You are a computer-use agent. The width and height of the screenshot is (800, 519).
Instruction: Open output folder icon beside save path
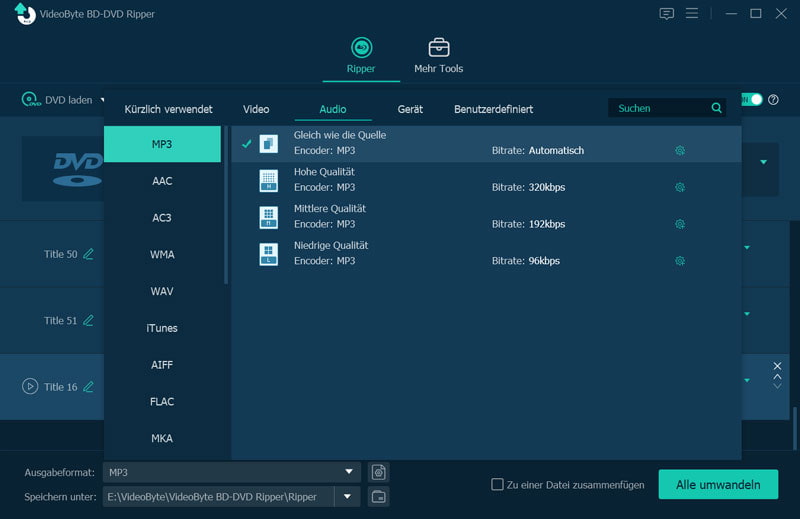point(378,496)
